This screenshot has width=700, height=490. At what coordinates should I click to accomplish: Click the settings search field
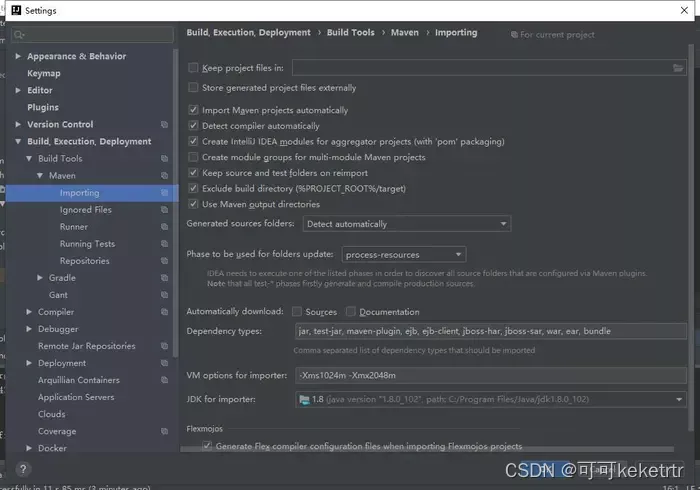tap(93, 34)
